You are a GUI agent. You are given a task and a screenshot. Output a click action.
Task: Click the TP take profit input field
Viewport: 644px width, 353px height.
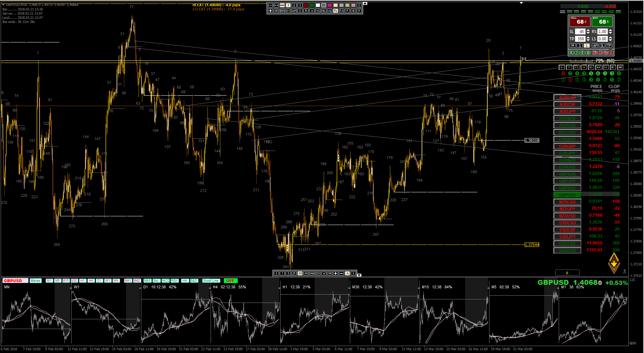pos(580,39)
